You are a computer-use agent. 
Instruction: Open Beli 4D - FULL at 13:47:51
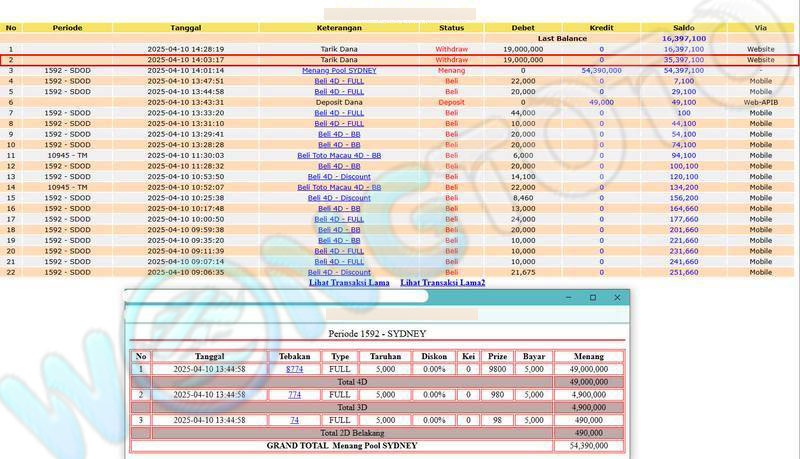(x=339, y=81)
